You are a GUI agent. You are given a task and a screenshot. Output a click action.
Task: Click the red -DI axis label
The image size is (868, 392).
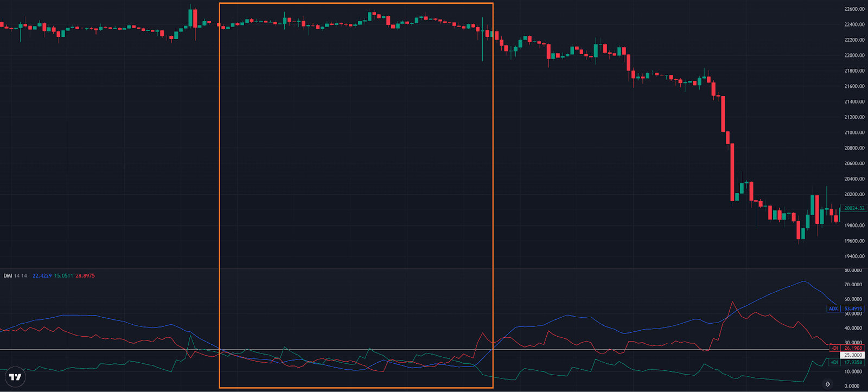point(834,348)
